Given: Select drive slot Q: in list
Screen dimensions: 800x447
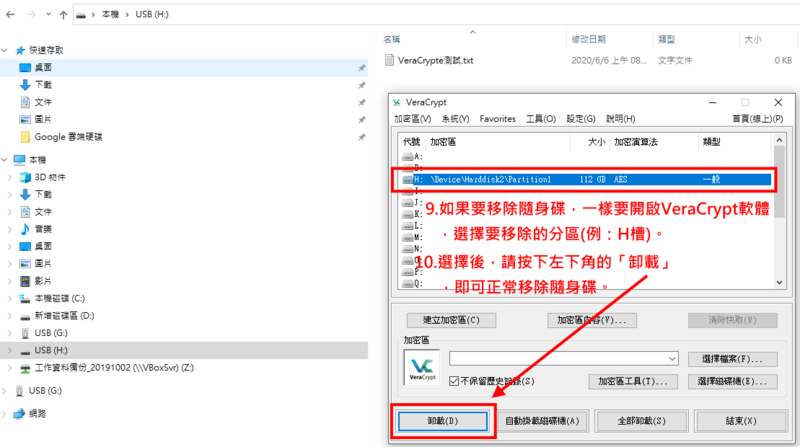Looking at the screenshot, I should pyautogui.click(x=412, y=284).
